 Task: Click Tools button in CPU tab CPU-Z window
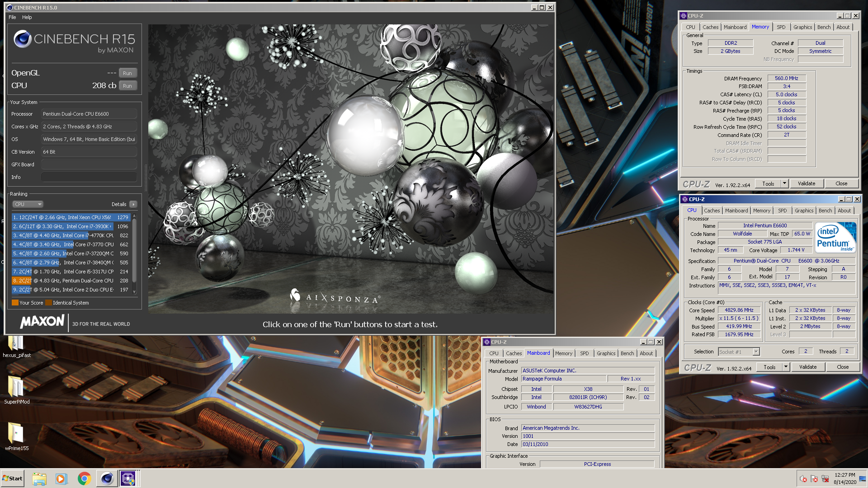point(769,367)
